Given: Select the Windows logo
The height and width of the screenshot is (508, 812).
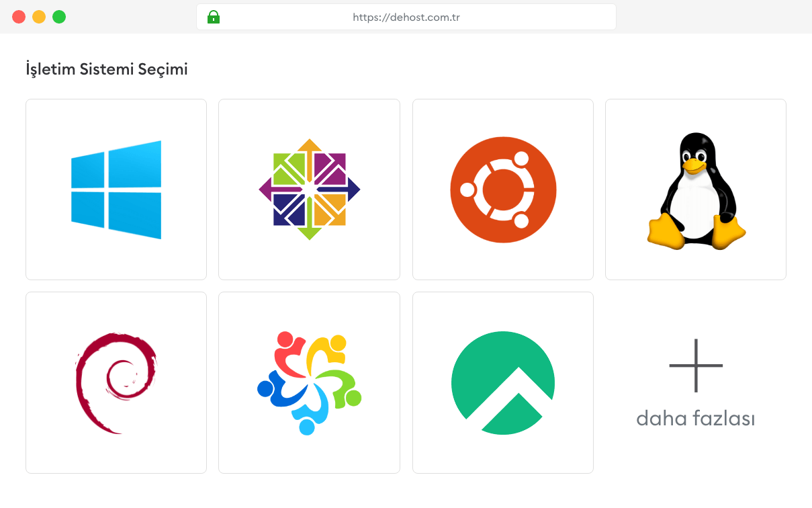Looking at the screenshot, I should point(116,189).
